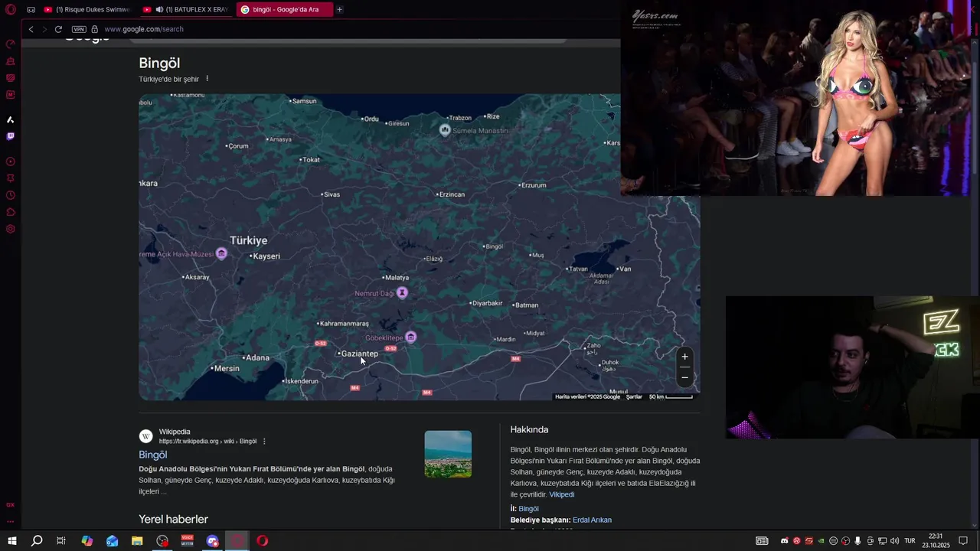Open the Windows Start menu

11,541
